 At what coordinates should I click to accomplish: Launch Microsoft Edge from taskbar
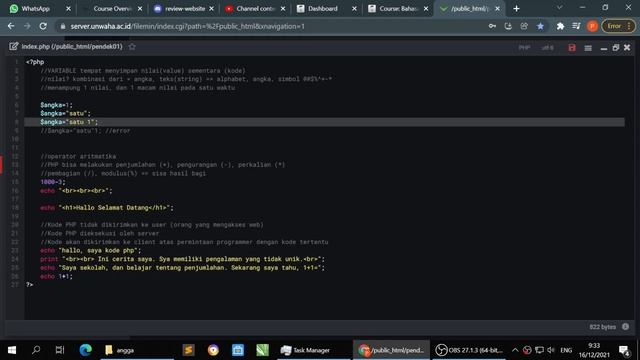click(x=85, y=350)
